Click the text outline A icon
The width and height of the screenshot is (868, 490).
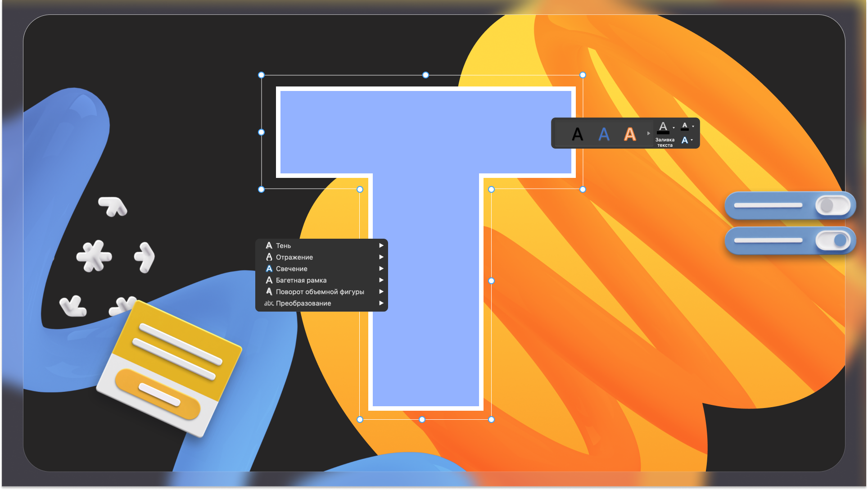(684, 127)
